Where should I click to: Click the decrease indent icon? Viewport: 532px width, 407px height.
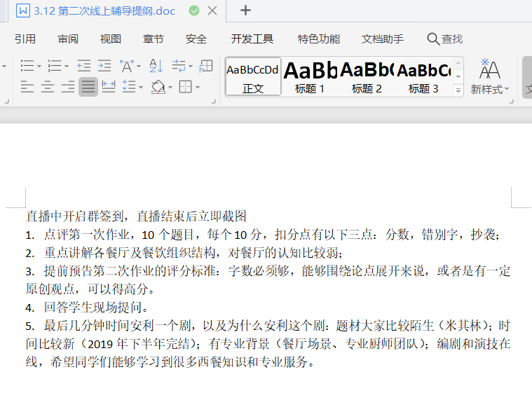point(84,66)
